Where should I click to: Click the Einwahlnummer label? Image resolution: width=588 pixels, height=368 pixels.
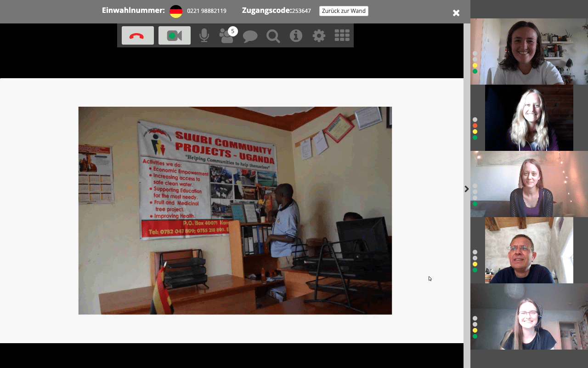point(133,11)
